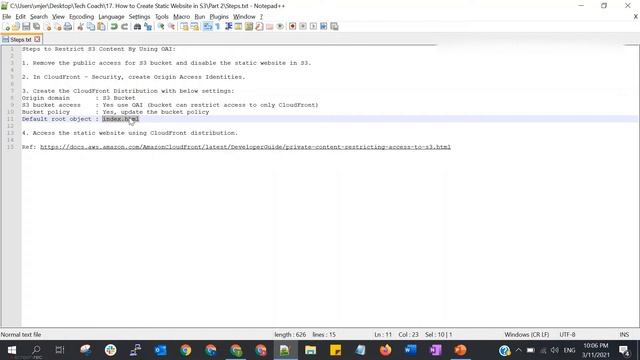Undo the last edit with Undo icon
This screenshot has height=360, width=640.
point(114,27)
